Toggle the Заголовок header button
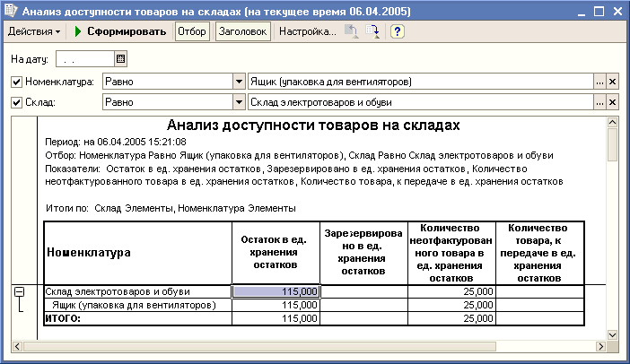630x364 pixels. click(x=242, y=32)
